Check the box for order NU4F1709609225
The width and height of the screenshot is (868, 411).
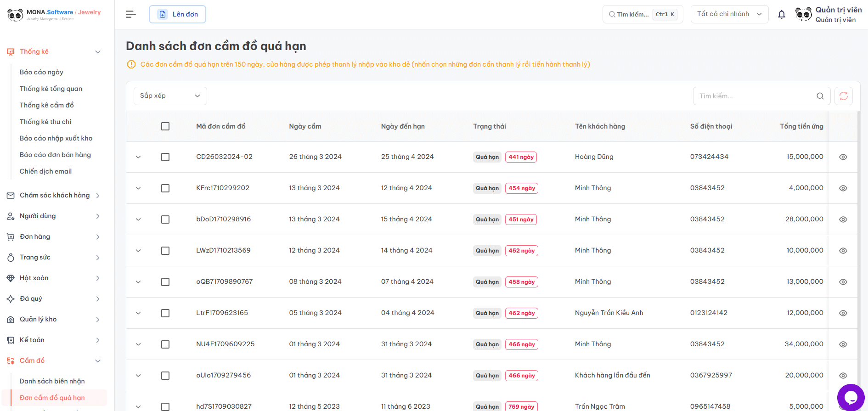coord(165,344)
